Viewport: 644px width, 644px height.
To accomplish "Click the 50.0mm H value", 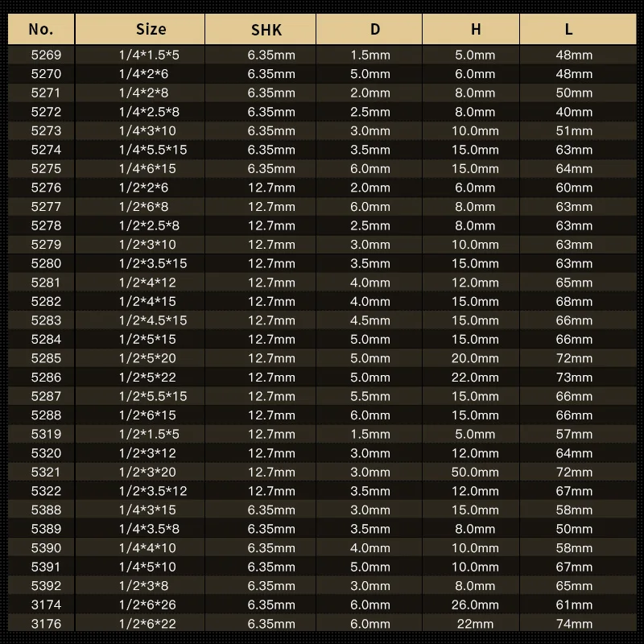I will pos(475,473).
